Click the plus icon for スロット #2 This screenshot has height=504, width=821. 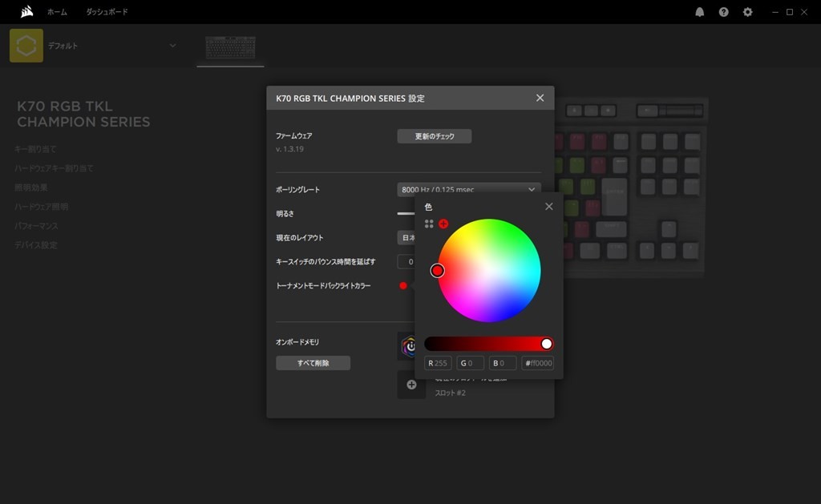(411, 385)
